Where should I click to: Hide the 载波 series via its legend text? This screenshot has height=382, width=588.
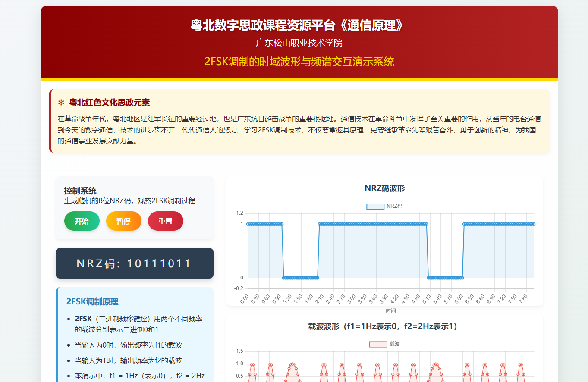(x=394, y=344)
